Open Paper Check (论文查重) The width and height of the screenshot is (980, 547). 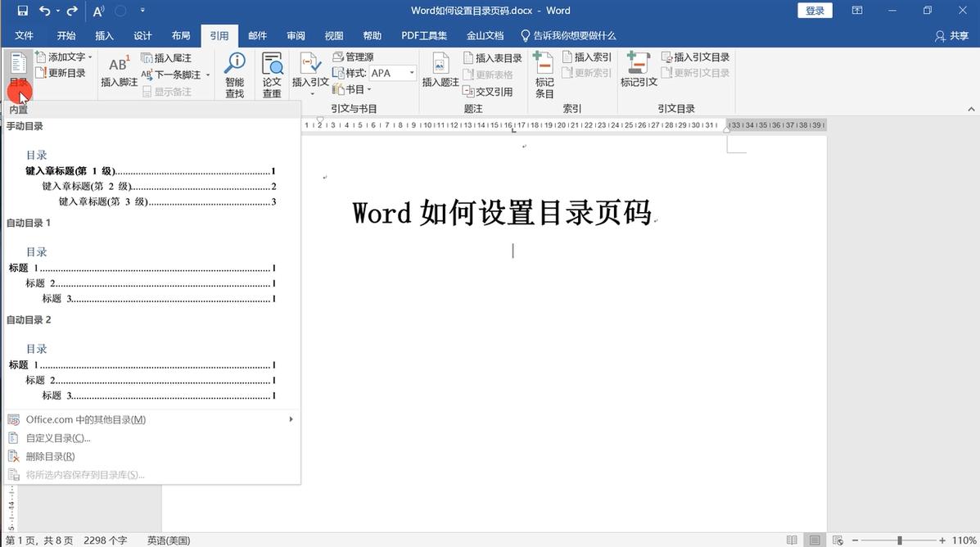click(x=272, y=75)
